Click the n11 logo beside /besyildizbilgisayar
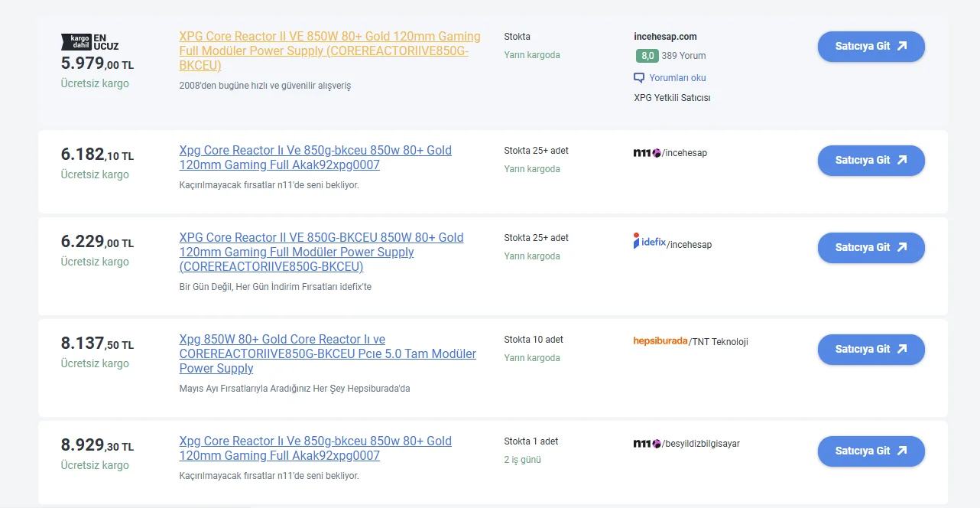Viewport: 980px width, 508px height. tap(647, 444)
